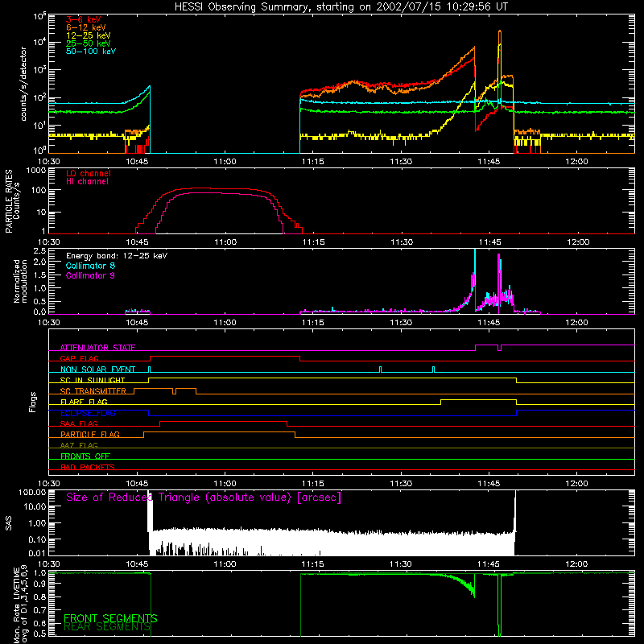Viewport: 644px width, 644px height.
Task: Click the Normalized modulation axis label
Action: click(x=20, y=281)
